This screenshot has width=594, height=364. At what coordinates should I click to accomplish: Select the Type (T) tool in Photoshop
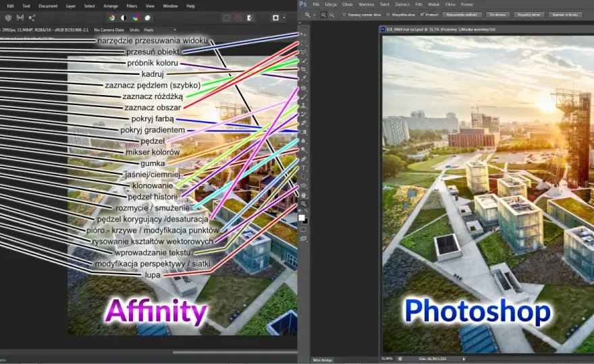click(304, 168)
